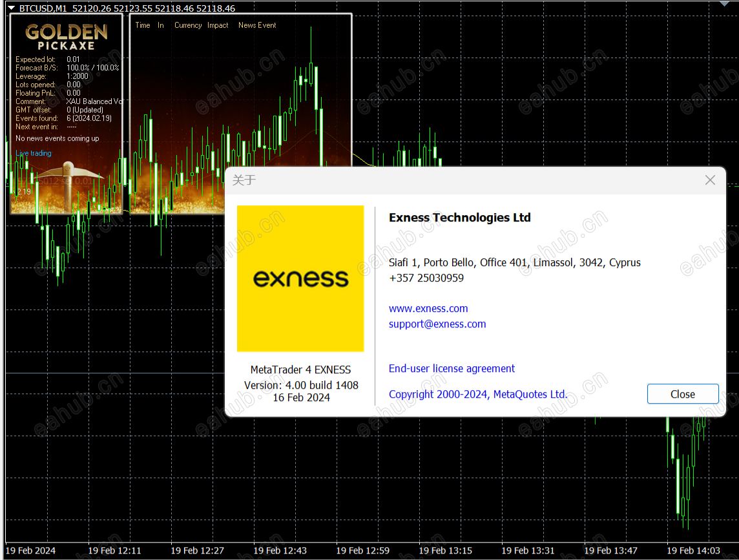Open the End-user license agreement link
This screenshot has height=560, width=739.
click(x=452, y=368)
